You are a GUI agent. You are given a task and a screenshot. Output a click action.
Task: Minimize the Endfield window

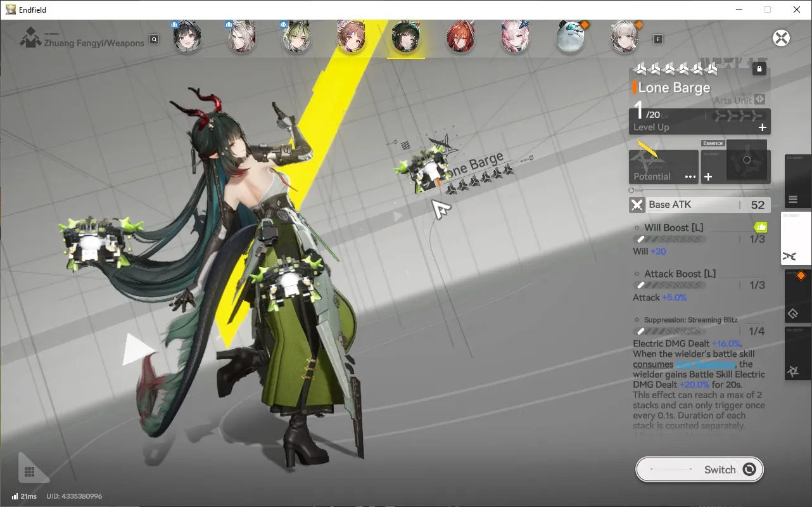tap(739, 10)
